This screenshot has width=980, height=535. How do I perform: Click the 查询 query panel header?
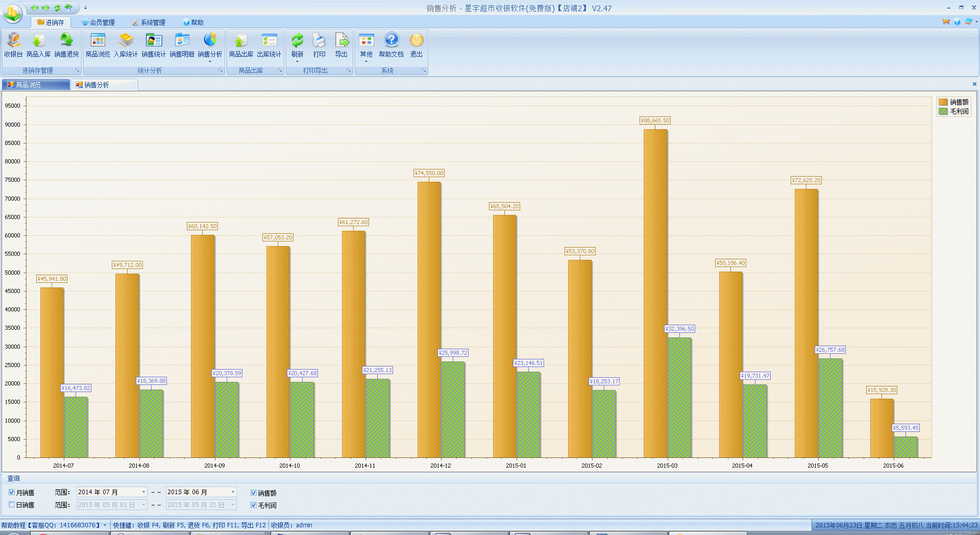[14, 478]
